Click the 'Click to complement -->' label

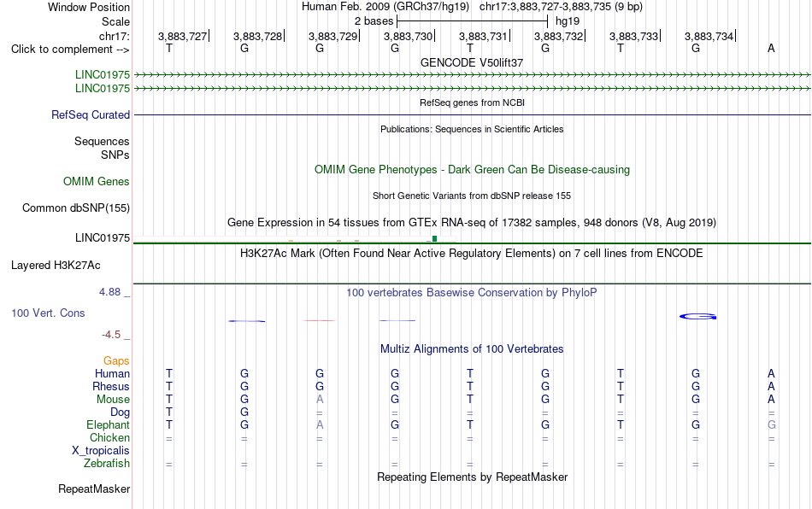click(x=70, y=50)
